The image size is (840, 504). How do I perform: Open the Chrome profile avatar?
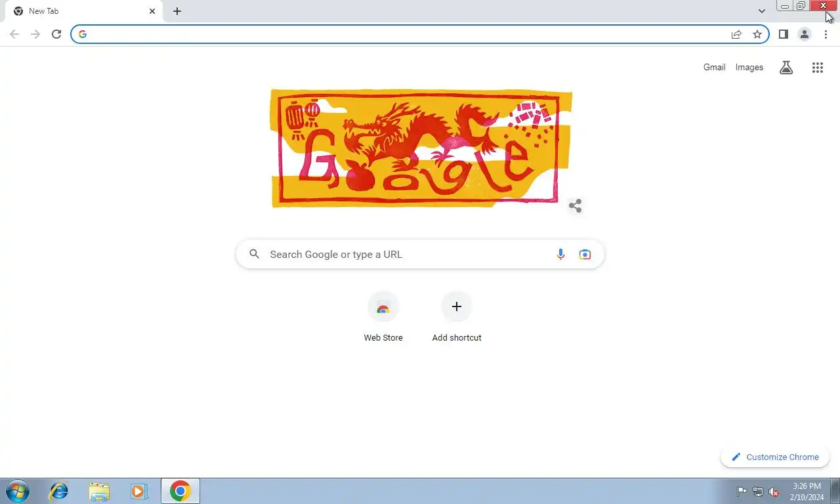(x=804, y=34)
